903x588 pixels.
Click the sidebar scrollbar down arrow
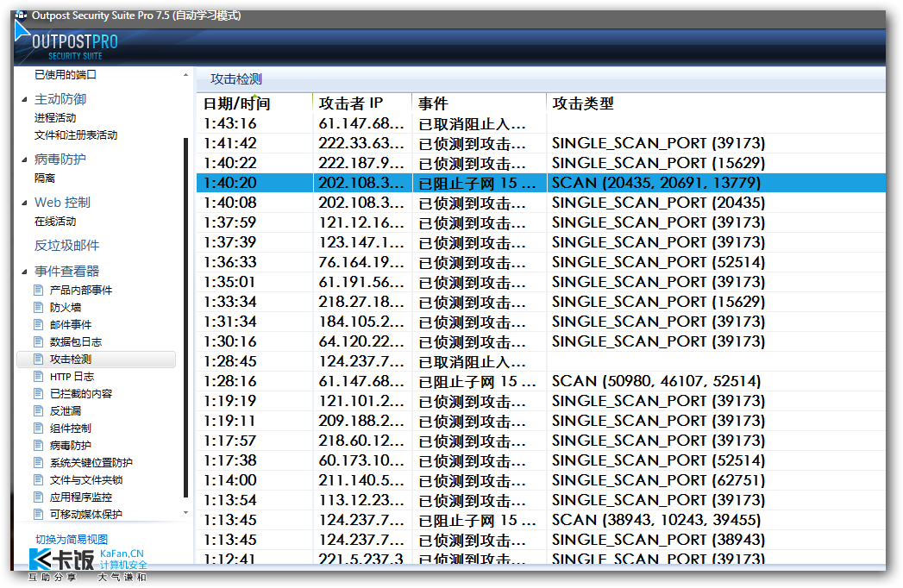click(x=185, y=512)
